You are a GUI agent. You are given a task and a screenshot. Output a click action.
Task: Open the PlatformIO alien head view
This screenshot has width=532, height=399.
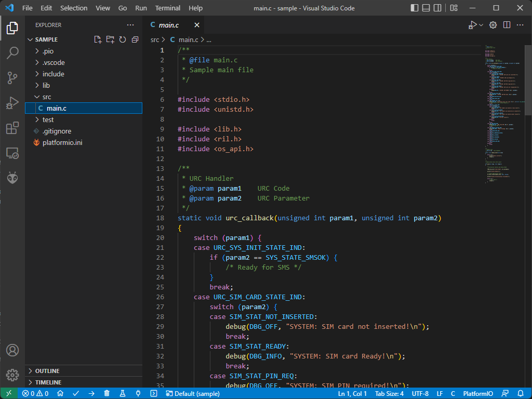tap(12, 178)
